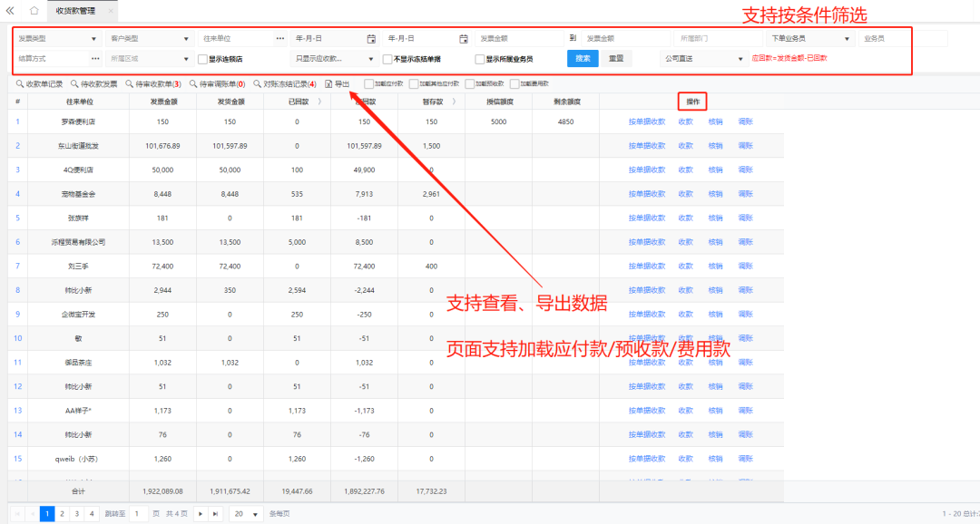The width and height of the screenshot is (980, 524).
Task: Collapse the sidebar with double-chevron icon
Action: [x=10, y=11]
